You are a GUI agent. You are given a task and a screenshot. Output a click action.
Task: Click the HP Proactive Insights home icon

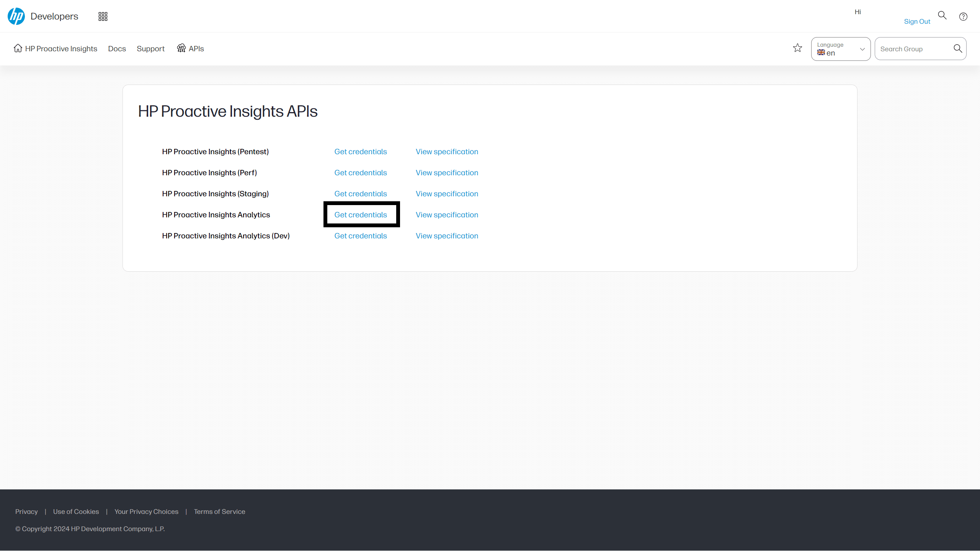[x=18, y=48]
